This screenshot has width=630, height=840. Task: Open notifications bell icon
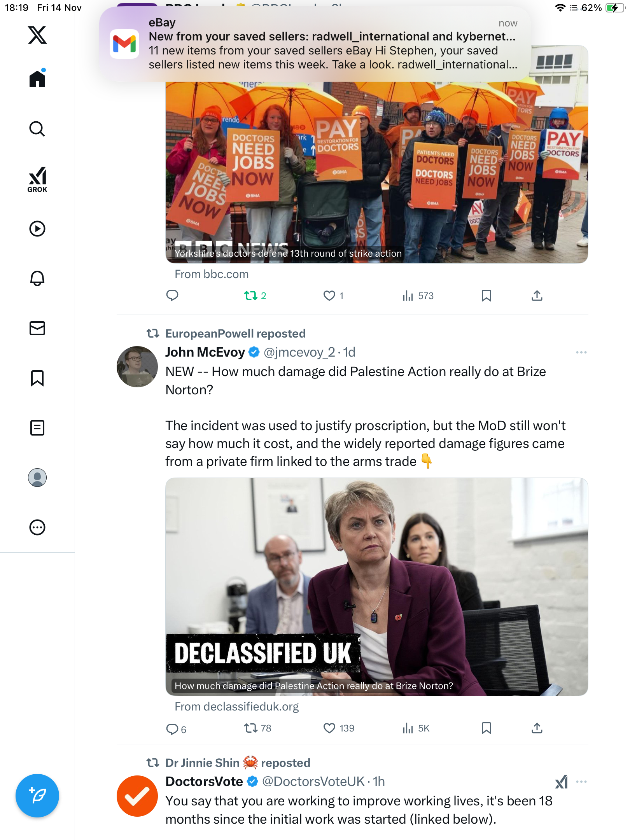click(37, 278)
